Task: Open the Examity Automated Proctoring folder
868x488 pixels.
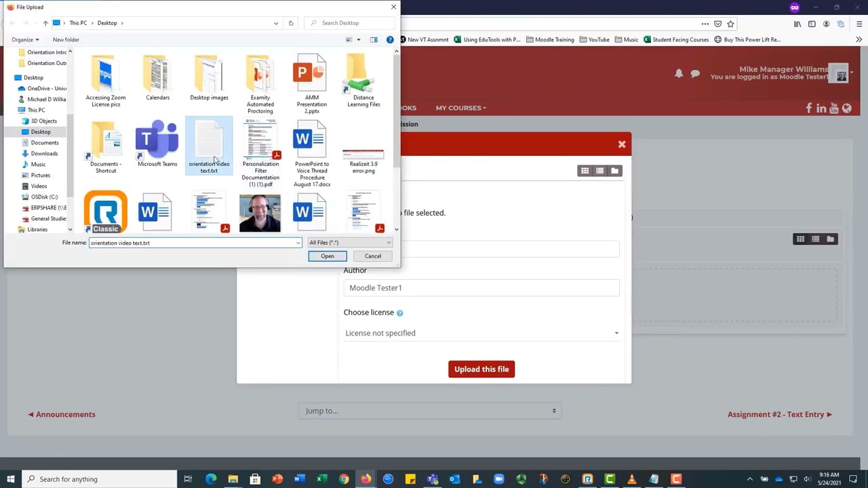Action: pyautogui.click(x=260, y=84)
